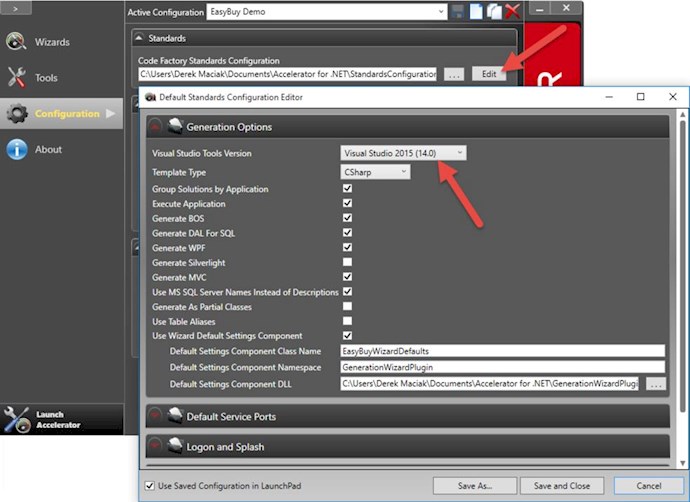Click the Standards Configuration Editor title icon
Image resolution: width=690 pixels, height=502 pixels.
click(x=150, y=97)
